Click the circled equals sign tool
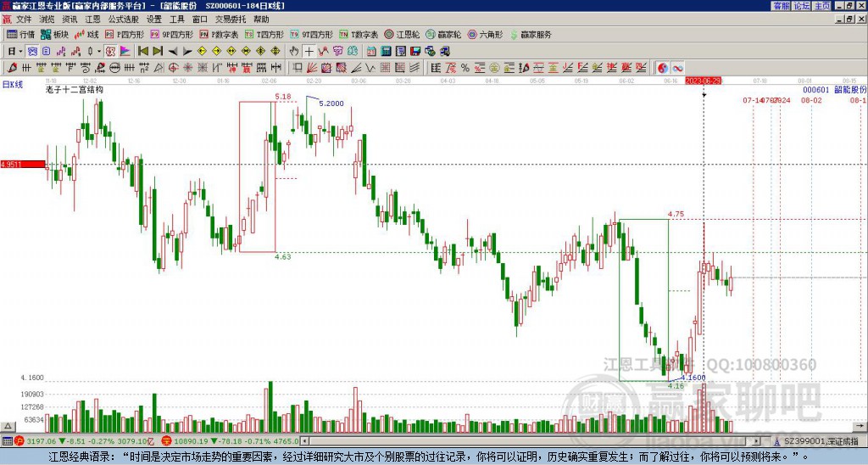Viewport: 868px width, 465px height. pos(114,68)
